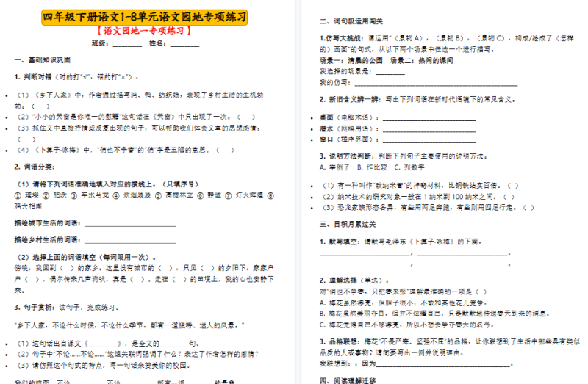This screenshot has width=588, height=384.
Task: Select the heading "四、阅读理解迁移"
Action: (348, 380)
